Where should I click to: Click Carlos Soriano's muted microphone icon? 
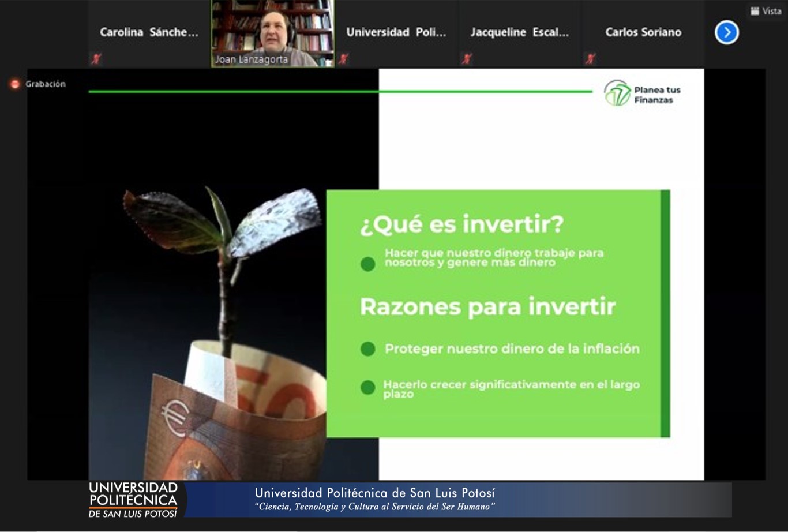[x=590, y=58]
